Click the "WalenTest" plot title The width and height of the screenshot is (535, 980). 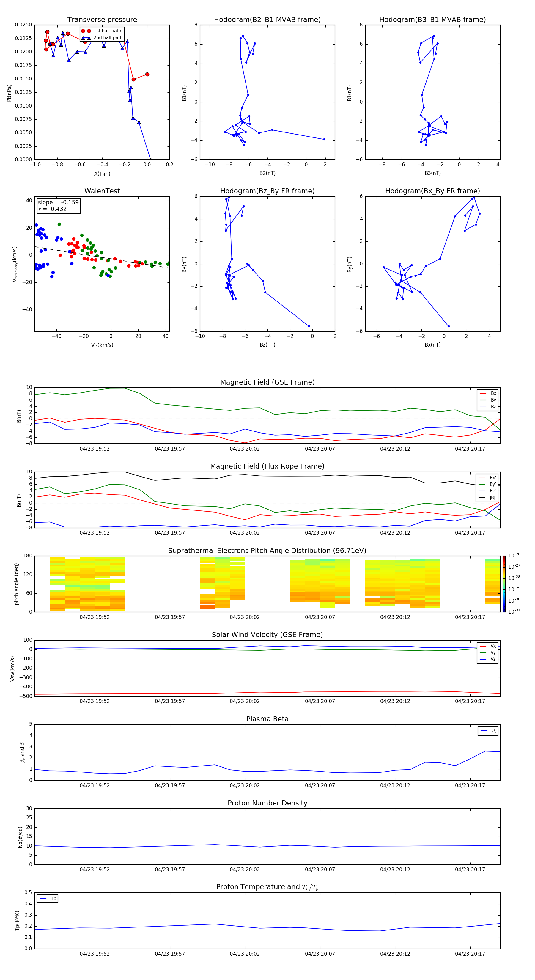click(102, 191)
